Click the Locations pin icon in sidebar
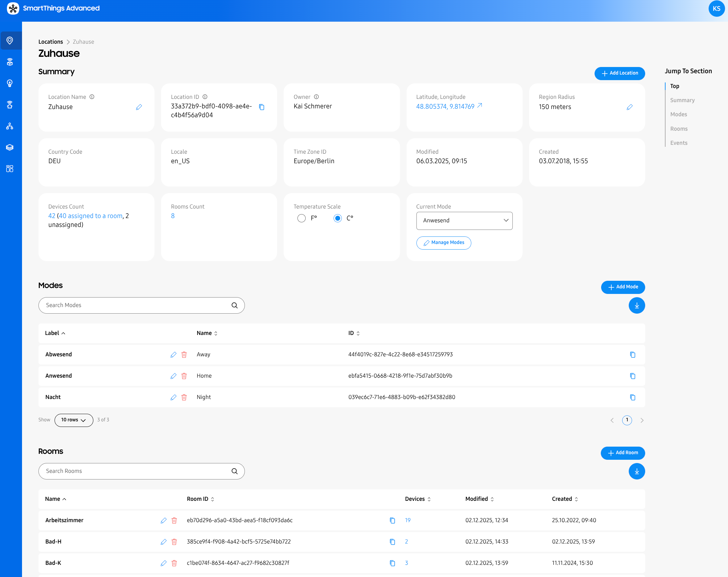The image size is (728, 577). tap(10, 40)
